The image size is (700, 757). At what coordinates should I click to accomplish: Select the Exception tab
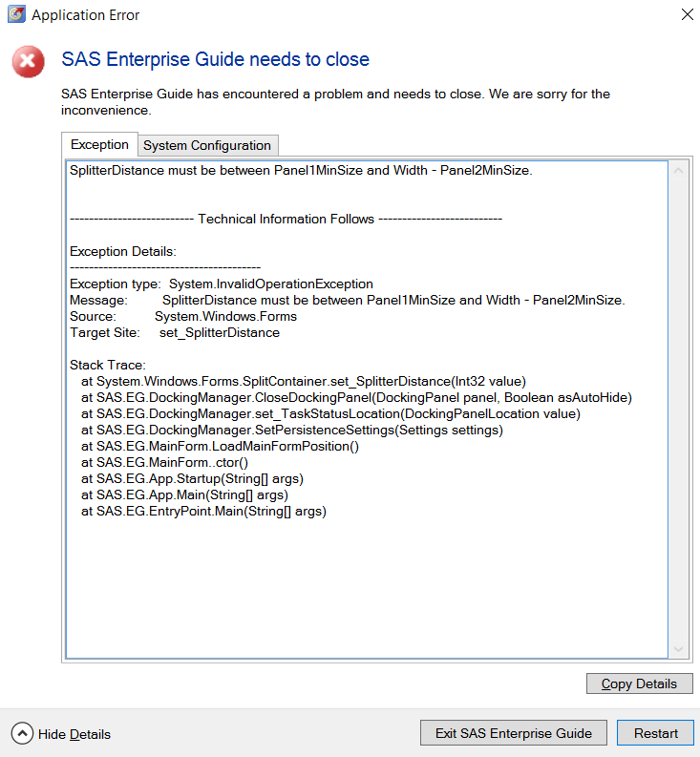[x=99, y=145]
